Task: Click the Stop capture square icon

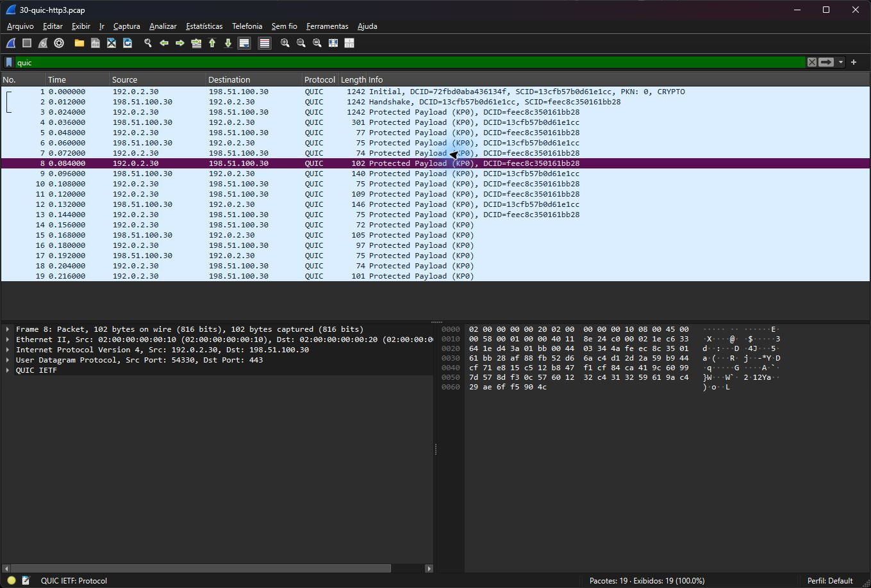Action: pos(27,43)
